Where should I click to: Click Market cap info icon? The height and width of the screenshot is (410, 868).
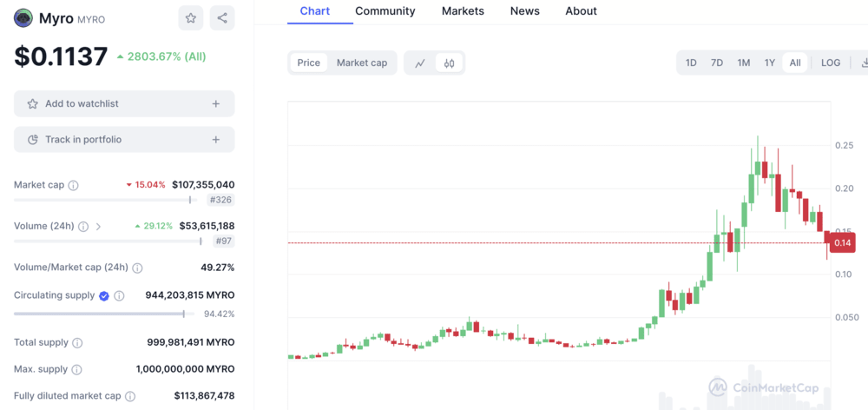pos(74,185)
